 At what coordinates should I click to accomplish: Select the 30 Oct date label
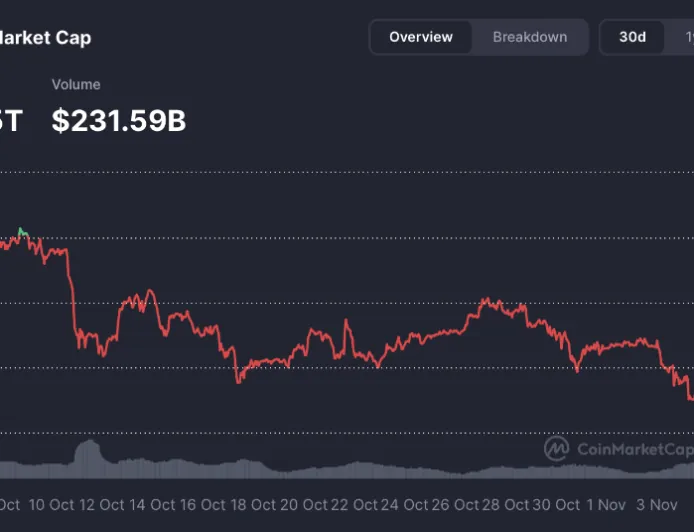click(556, 505)
